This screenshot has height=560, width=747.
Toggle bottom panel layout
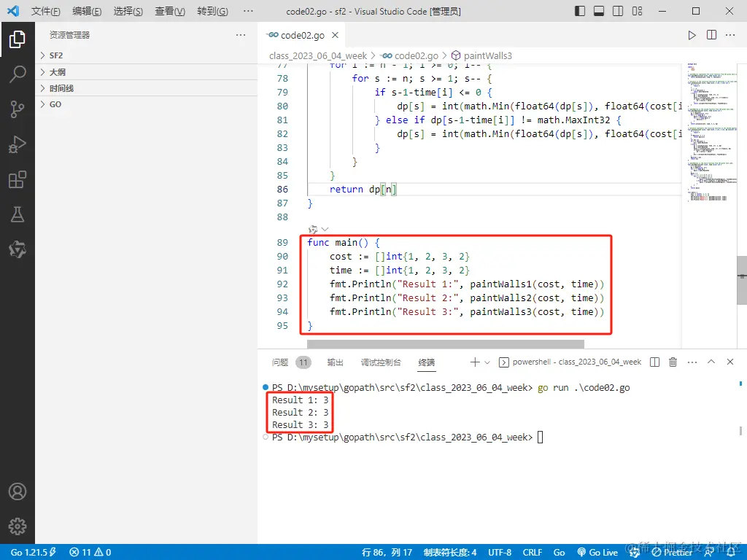click(599, 11)
